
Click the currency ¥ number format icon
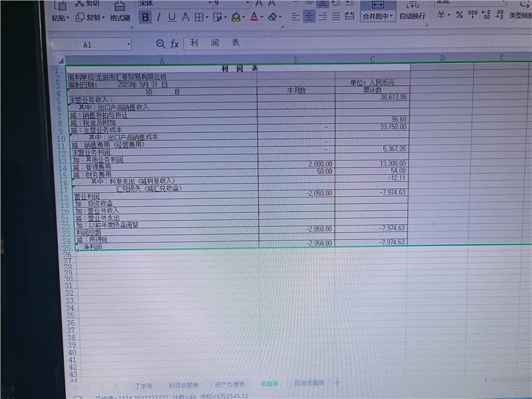pyautogui.click(x=441, y=15)
